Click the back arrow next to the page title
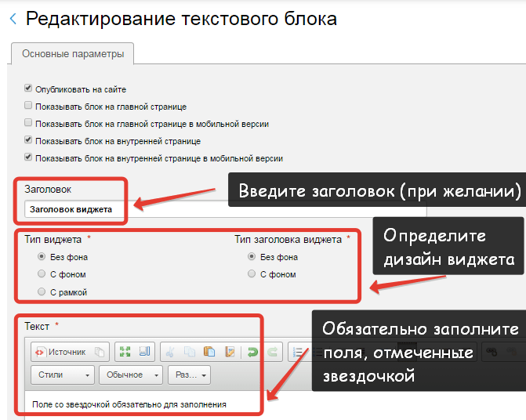The width and height of the screenshot is (526, 420). point(13,19)
